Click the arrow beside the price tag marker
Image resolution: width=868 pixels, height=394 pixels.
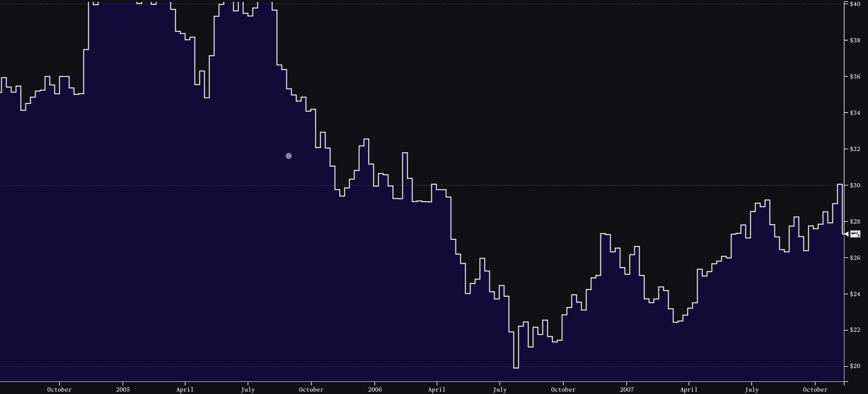(x=848, y=234)
